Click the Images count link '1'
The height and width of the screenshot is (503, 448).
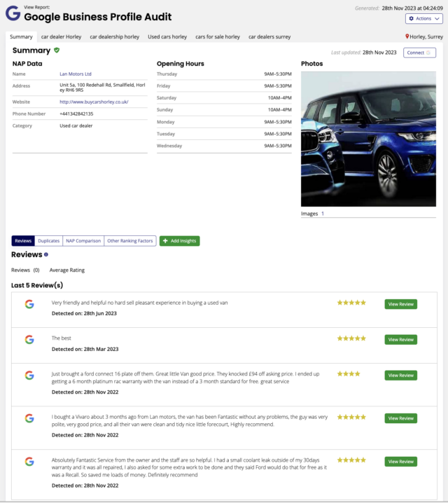tap(323, 214)
